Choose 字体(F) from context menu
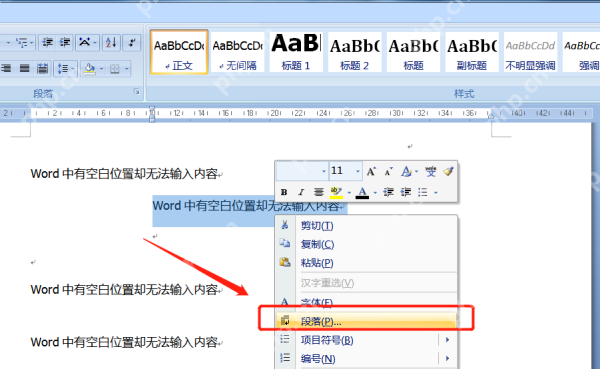Viewport: 600px width, 369px height. (366, 303)
